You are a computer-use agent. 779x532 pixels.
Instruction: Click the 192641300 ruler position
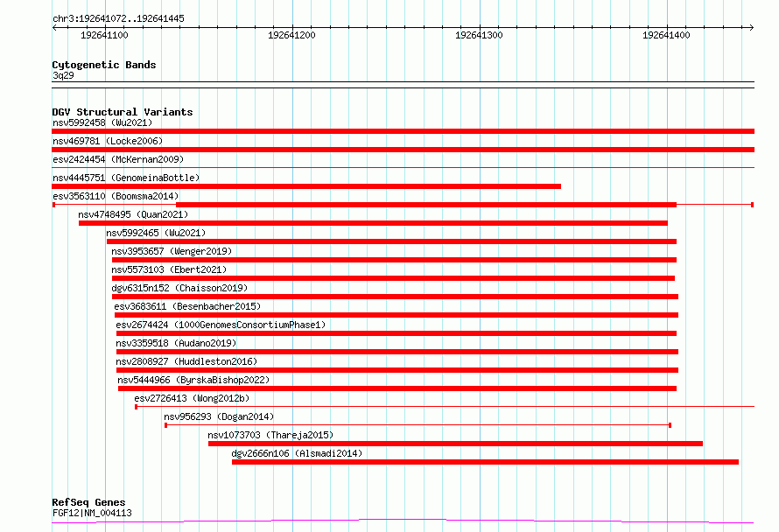coord(479,35)
